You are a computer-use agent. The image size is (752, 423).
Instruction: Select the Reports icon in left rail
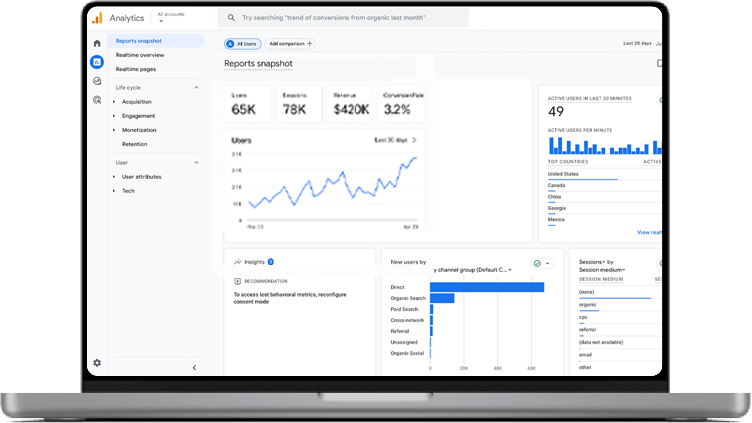pyautogui.click(x=97, y=62)
